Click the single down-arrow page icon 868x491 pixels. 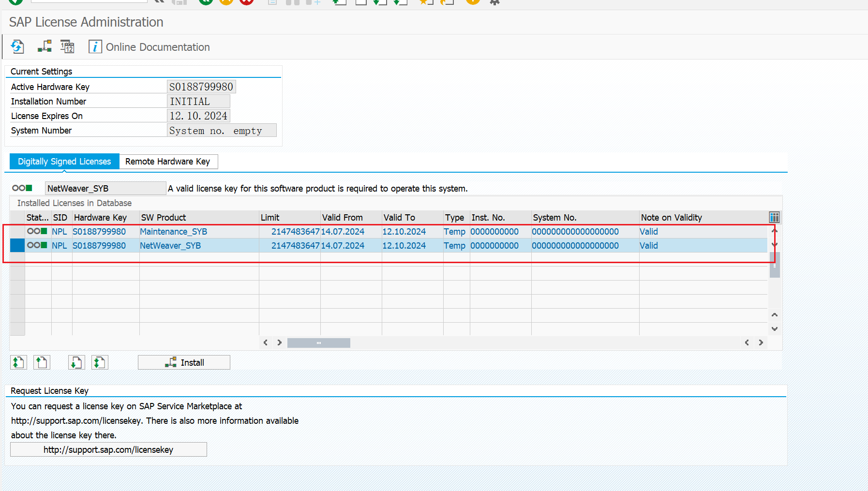pyautogui.click(x=76, y=362)
